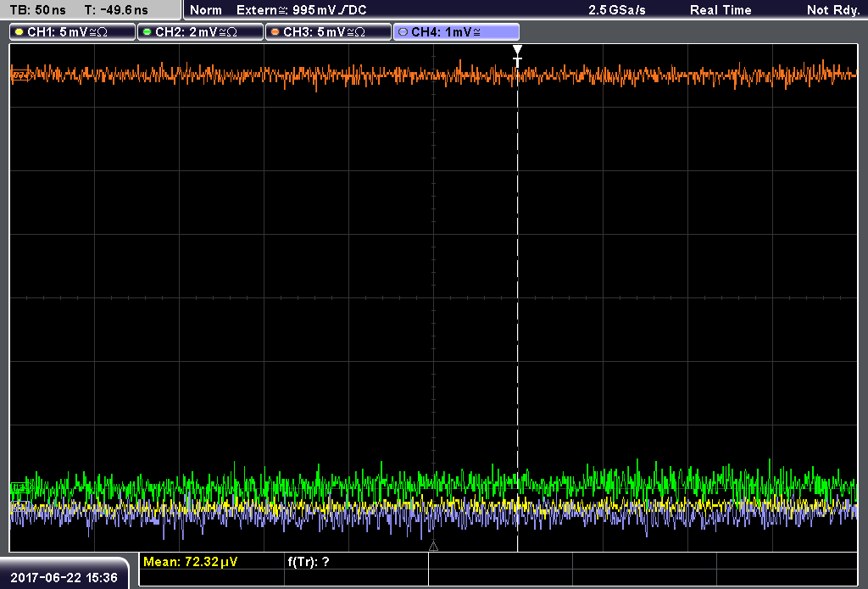Click the TB: 50 ns timebase readout
This screenshot has width=868, height=589.
(37, 10)
